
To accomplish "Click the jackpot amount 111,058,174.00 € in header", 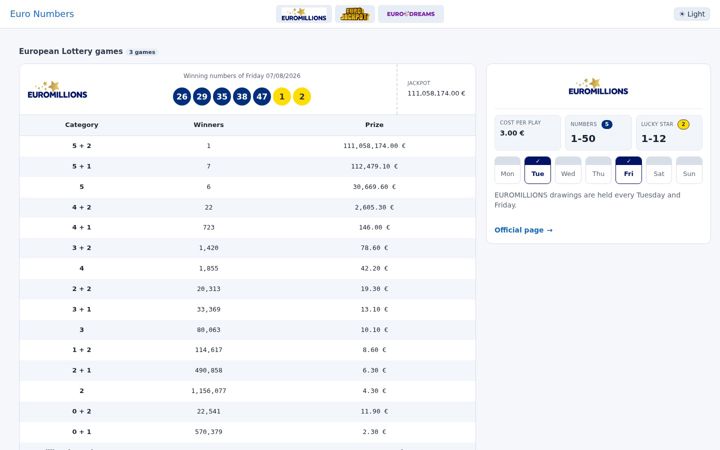I will (x=436, y=93).
